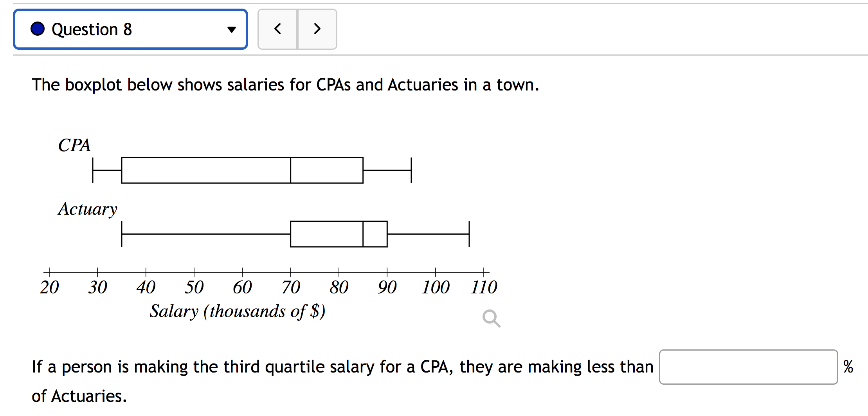The width and height of the screenshot is (868, 416).
Task: Click the dropdown arrow inside the Question 8 selector
Action: tap(232, 29)
